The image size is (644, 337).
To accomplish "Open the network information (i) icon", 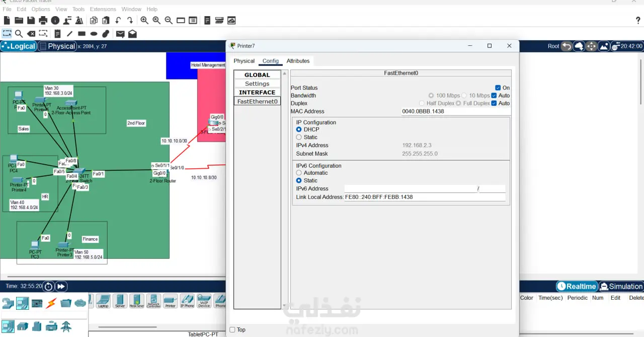I will [55, 20].
